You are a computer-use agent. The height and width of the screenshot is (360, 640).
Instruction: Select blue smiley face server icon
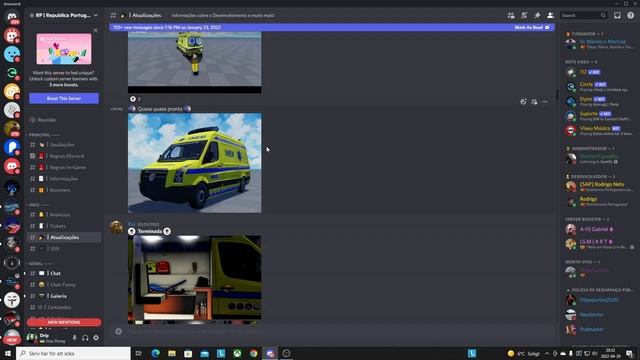point(12,54)
